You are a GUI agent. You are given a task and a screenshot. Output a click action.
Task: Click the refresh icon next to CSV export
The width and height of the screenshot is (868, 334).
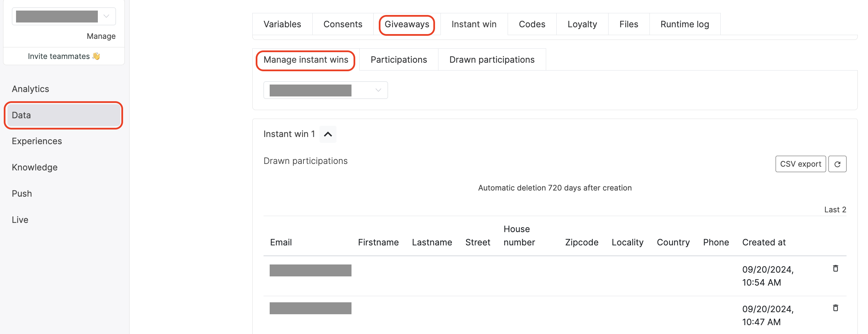point(837,164)
